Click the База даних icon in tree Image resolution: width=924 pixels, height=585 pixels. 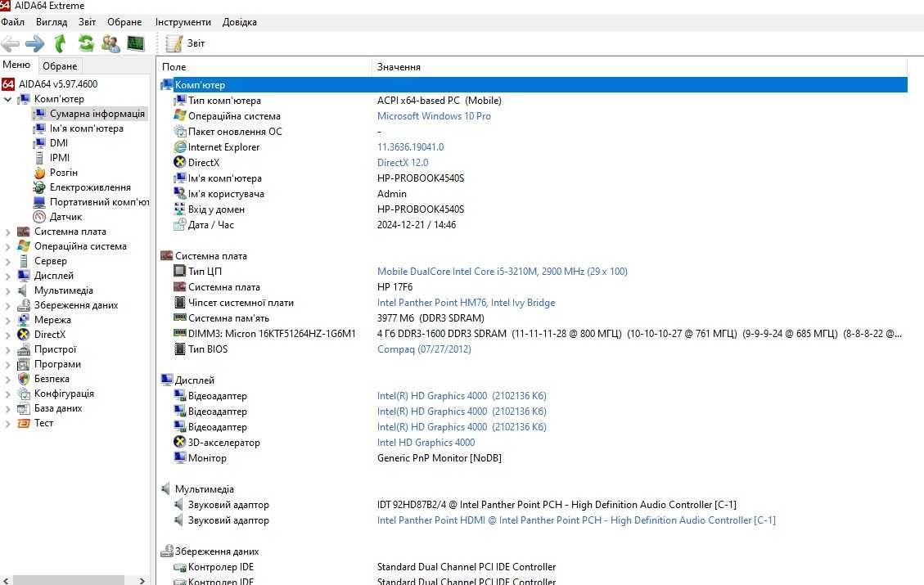click(24, 408)
